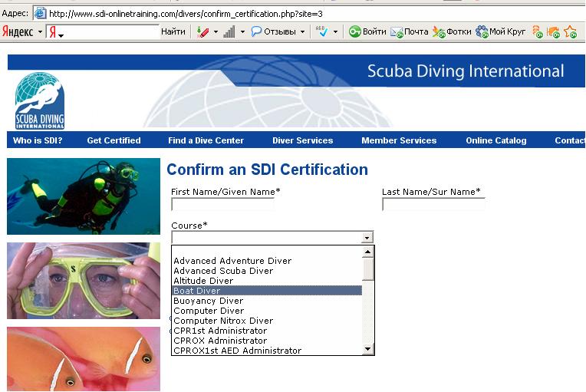Click the course list scrollbar thumb
Viewport: 586px width, 392px height.
pyautogui.click(x=368, y=269)
